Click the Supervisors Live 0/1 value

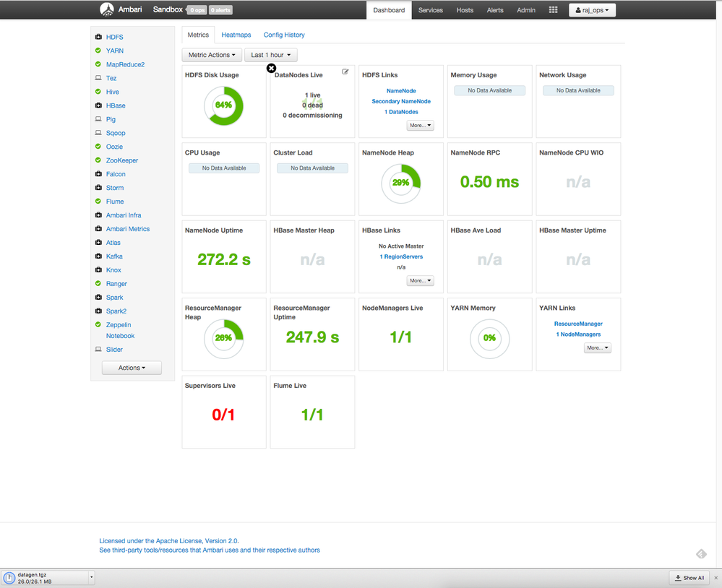pos(223,415)
